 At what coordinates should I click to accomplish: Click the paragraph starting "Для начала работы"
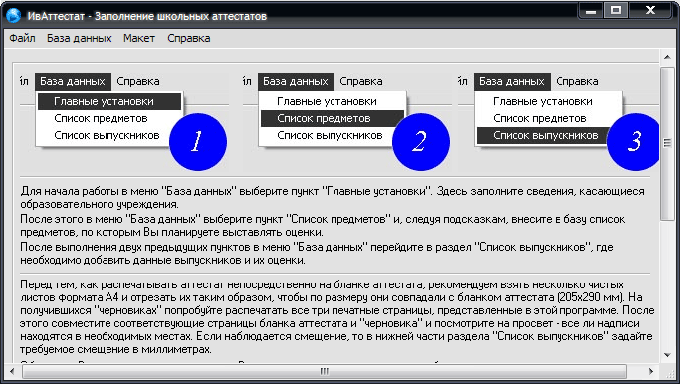tap(332, 197)
